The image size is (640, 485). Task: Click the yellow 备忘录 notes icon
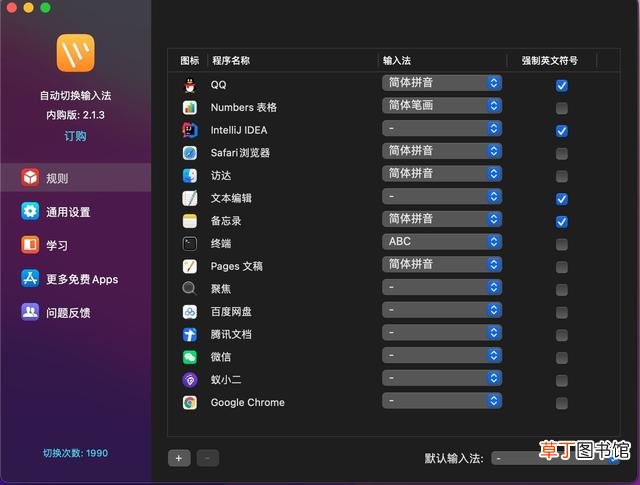pos(189,221)
